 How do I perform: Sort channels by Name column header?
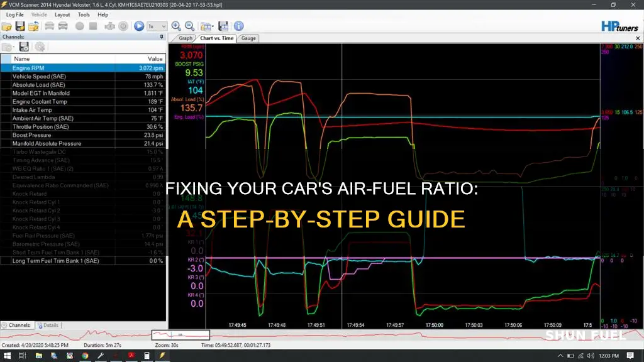tap(64, 58)
